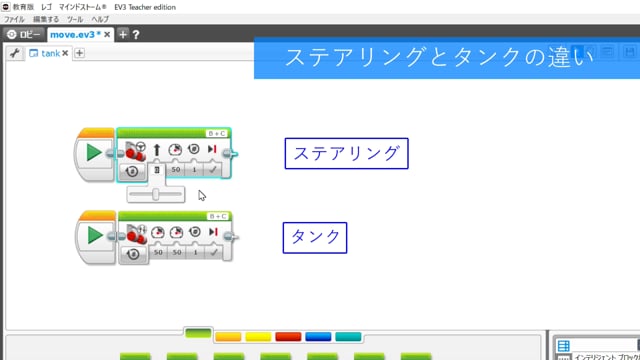Toggle brake at end on steering block

[x=213, y=169]
